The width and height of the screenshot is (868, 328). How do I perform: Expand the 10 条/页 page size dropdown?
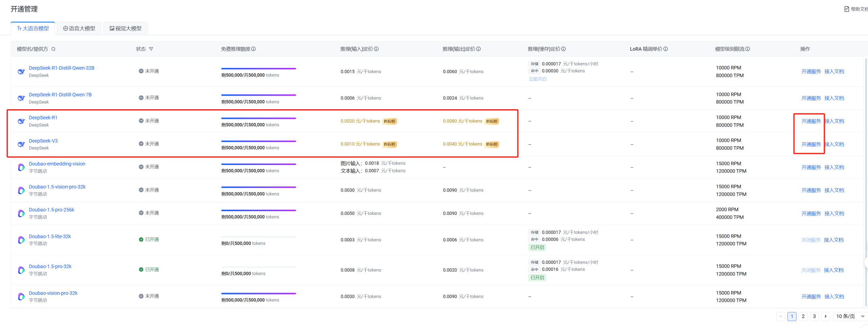850,316
